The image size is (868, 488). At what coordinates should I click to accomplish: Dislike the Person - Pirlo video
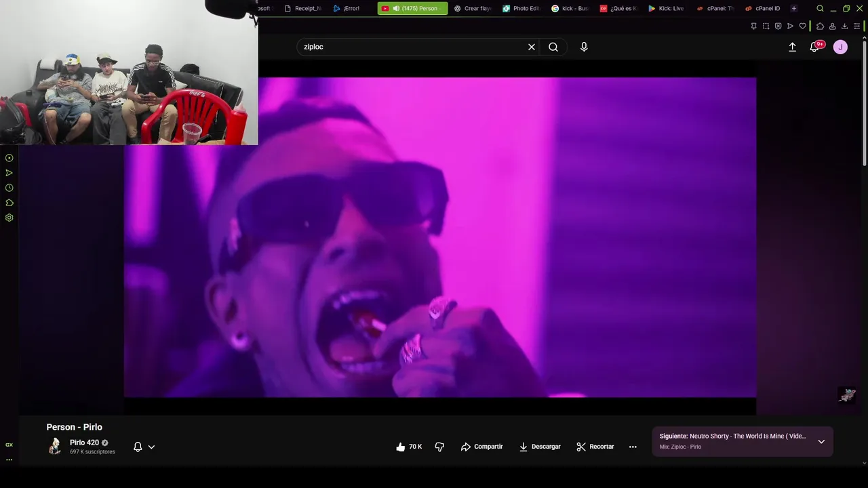[x=439, y=447]
